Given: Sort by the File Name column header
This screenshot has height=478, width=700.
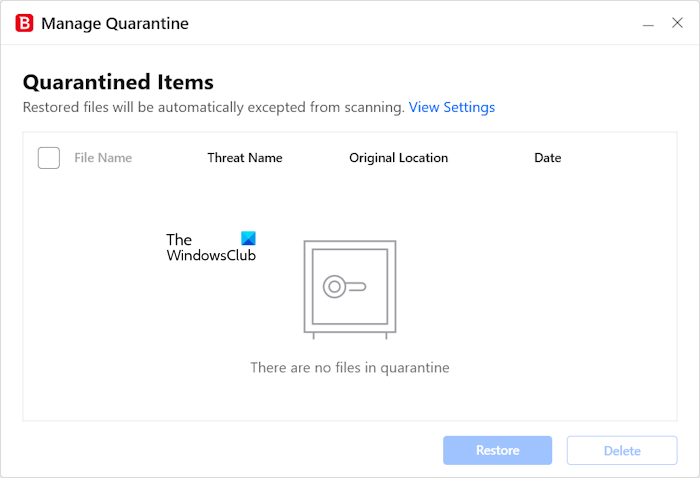Looking at the screenshot, I should (103, 158).
